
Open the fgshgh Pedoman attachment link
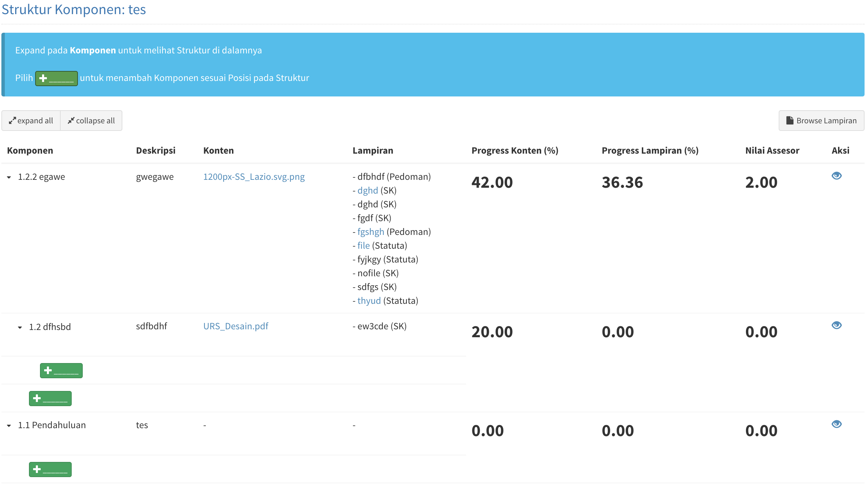tap(370, 231)
